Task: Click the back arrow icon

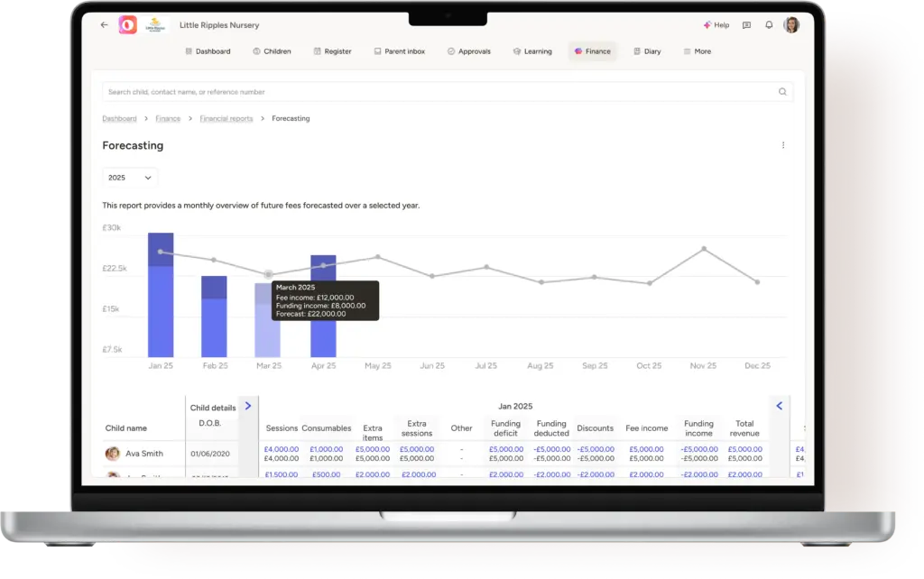Action: pos(105,25)
